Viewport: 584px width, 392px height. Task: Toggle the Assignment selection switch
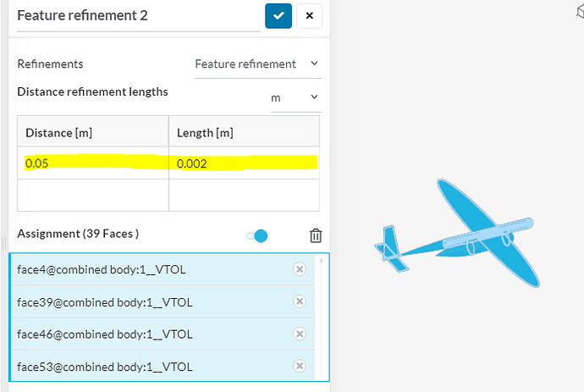coord(257,236)
